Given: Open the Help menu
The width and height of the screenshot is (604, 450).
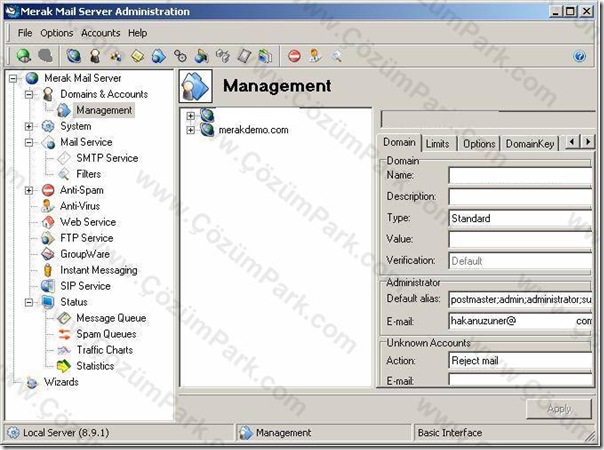Looking at the screenshot, I should [138, 33].
